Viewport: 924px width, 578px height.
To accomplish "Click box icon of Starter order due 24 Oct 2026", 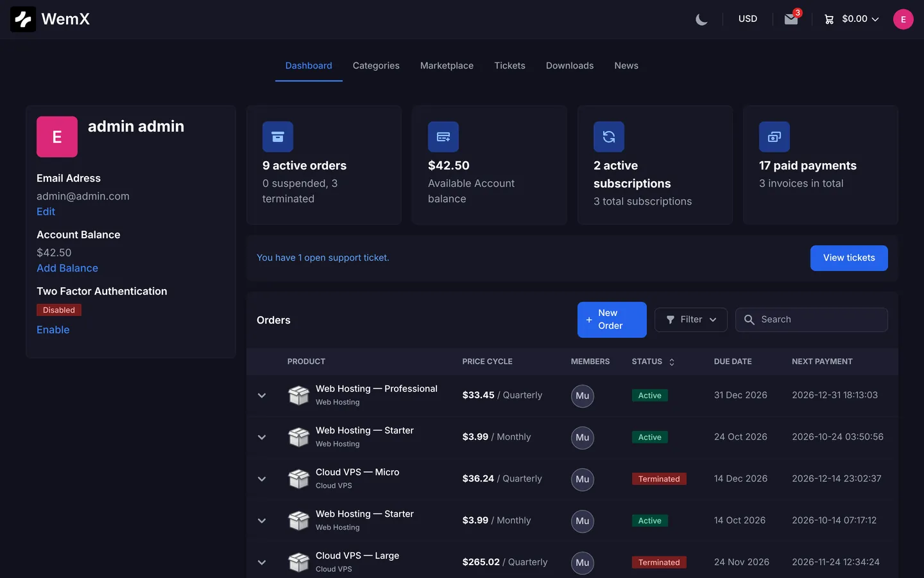I will coord(298,437).
